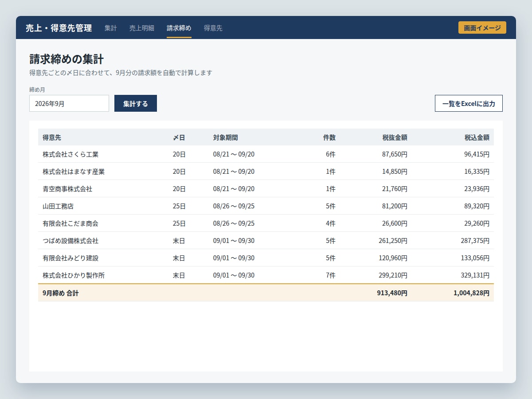Image resolution: width=532 pixels, height=399 pixels.
Task: Switch to the 売上明細 tab
Action: click(x=142, y=28)
